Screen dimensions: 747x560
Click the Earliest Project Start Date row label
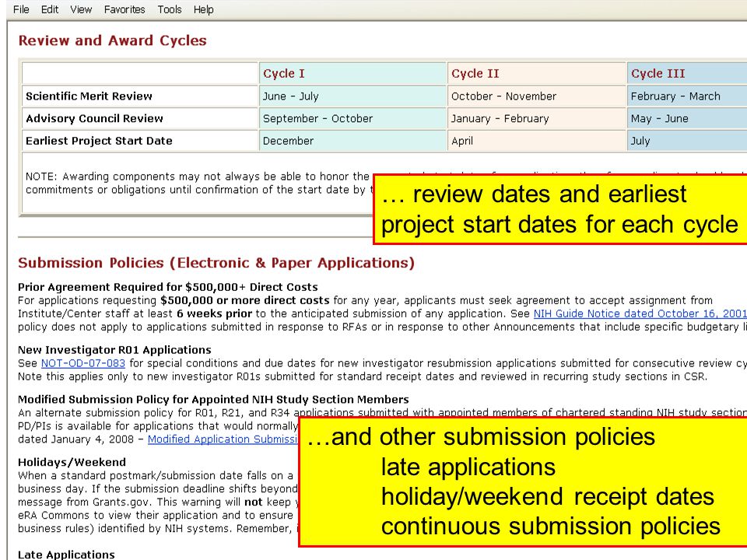(99, 141)
